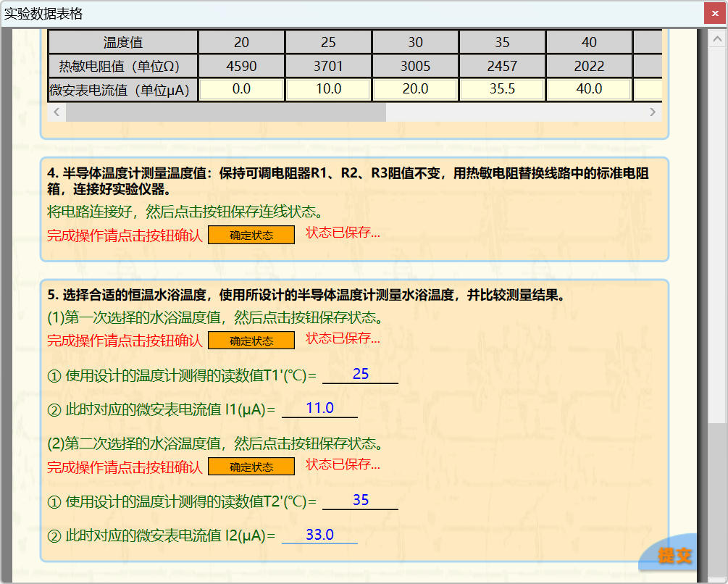This screenshot has height=584, width=728.
Task: Select the T1' temperature reading field
Action: tap(360, 375)
